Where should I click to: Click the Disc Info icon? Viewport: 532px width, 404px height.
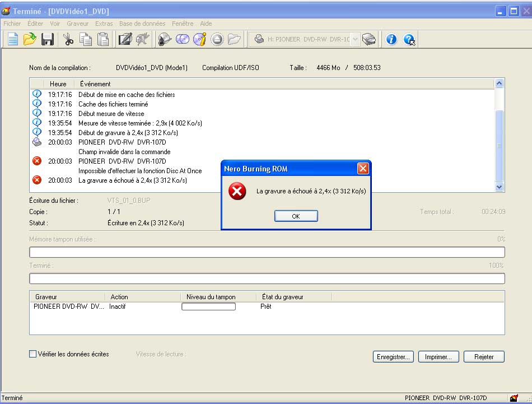point(200,39)
